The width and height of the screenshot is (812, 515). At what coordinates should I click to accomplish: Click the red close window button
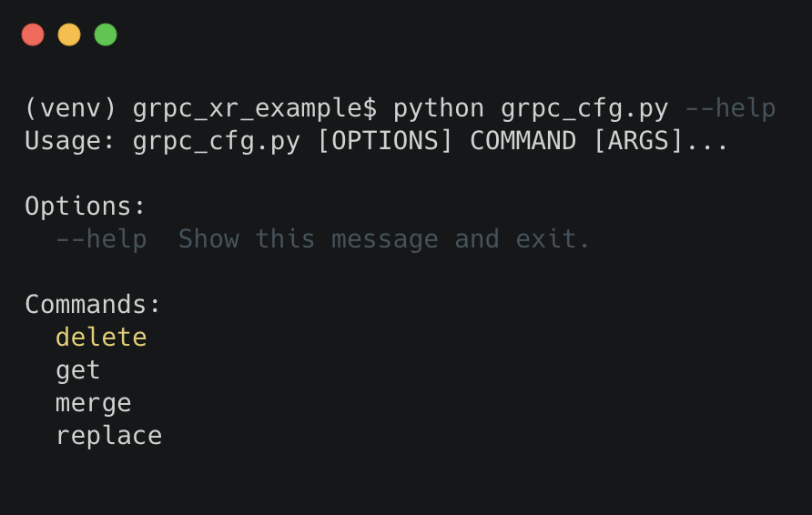coord(33,35)
